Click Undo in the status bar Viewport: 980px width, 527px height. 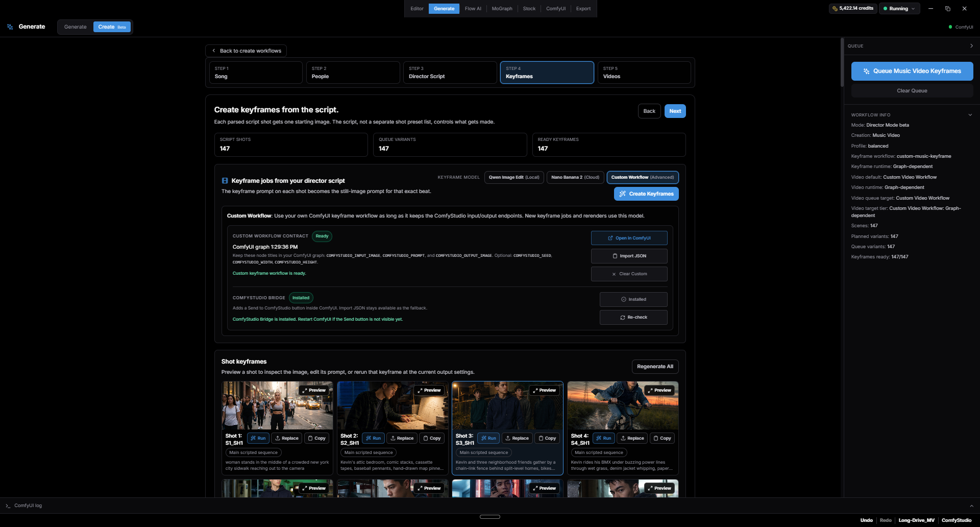pyautogui.click(x=866, y=520)
